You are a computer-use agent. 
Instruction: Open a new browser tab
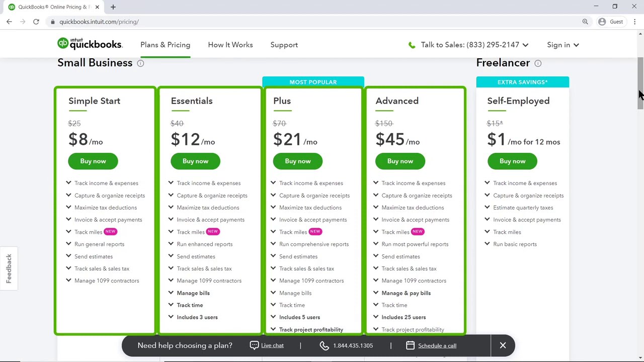(x=113, y=7)
